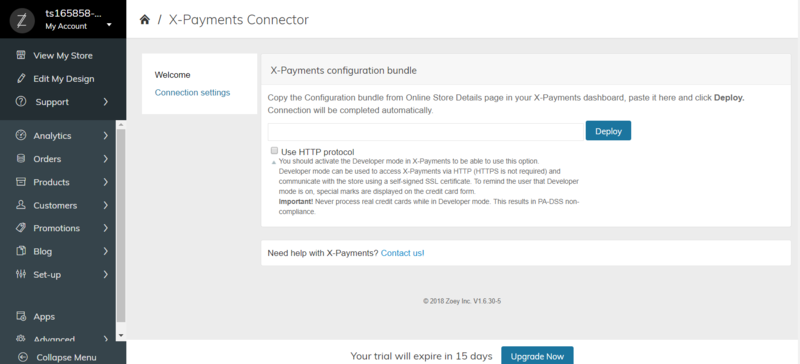Select the Welcome tab
This screenshot has height=364, width=800.
click(x=172, y=75)
